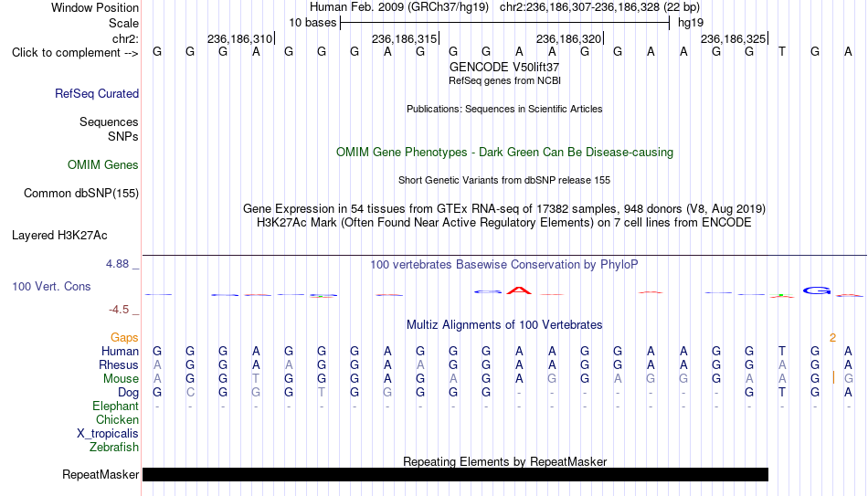
Task: Click the SNPs track label
Action: point(123,136)
